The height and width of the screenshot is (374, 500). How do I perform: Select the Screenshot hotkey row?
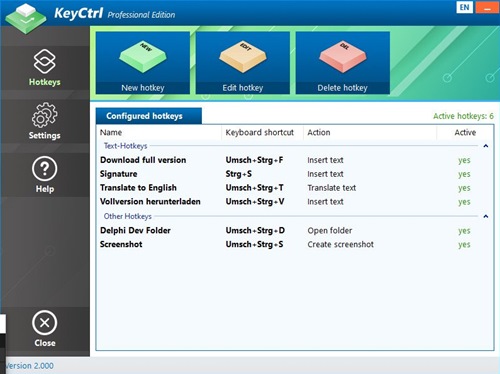pos(295,244)
